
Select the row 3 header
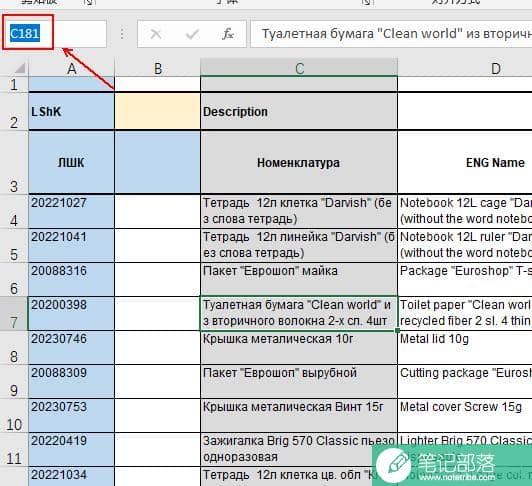(x=14, y=163)
